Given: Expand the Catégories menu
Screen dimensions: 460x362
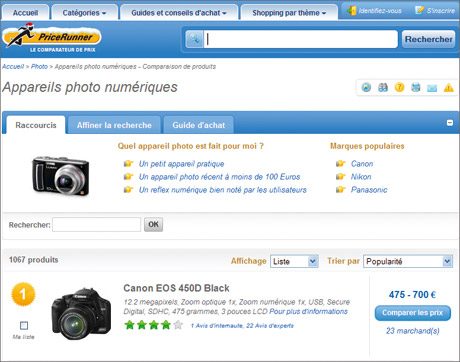Looking at the screenshot, I should [x=84, y=13].
